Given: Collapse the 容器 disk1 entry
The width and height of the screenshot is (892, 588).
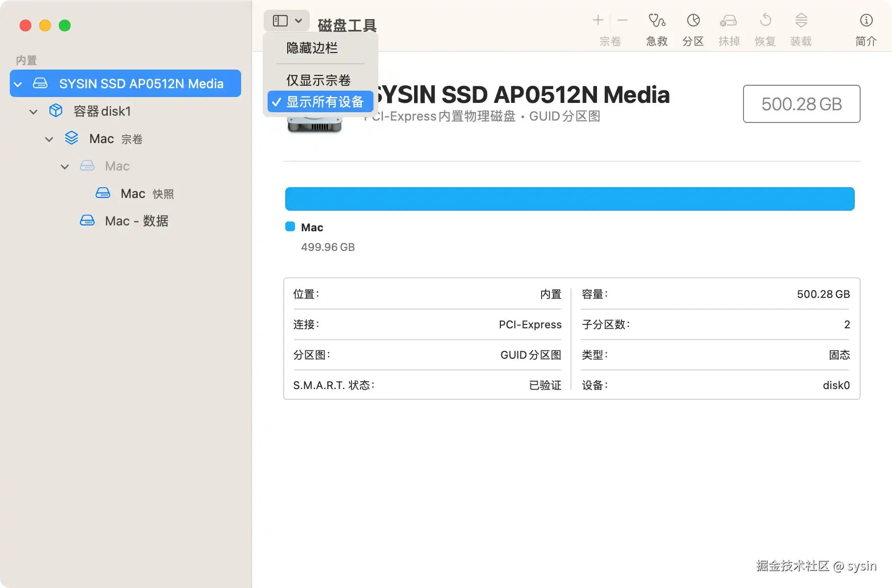Looking at the screenshot, I should coord(33,111).
